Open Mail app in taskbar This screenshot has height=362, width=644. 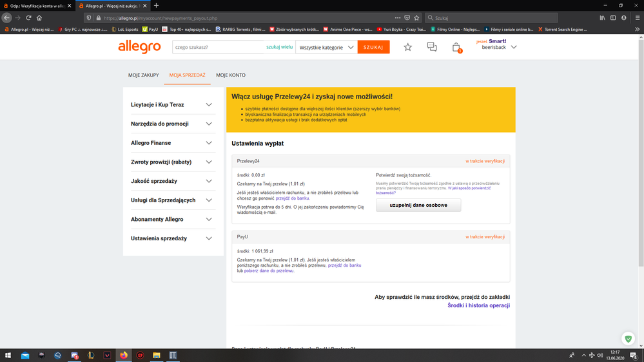(25, 356)
